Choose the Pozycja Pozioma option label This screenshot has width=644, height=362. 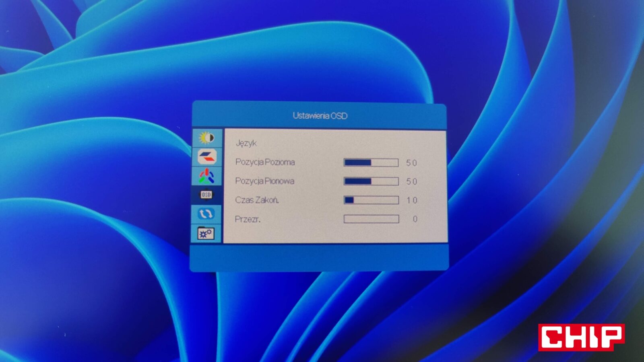tap(265, 162)
